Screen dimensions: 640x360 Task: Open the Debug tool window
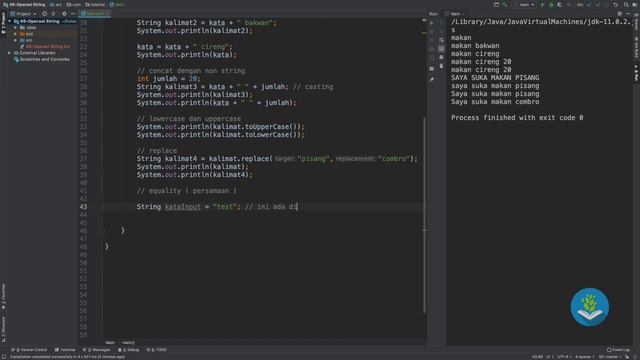tap(129, 350)
